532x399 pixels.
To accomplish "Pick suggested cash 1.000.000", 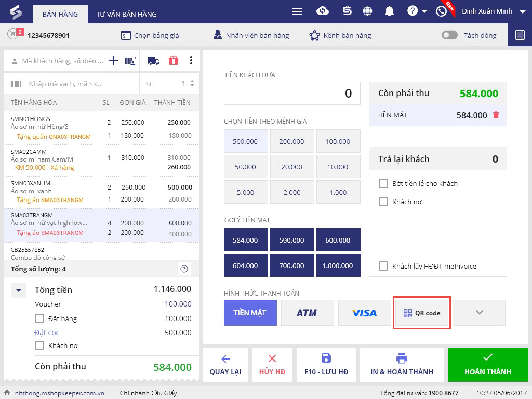I will (338, 265).
